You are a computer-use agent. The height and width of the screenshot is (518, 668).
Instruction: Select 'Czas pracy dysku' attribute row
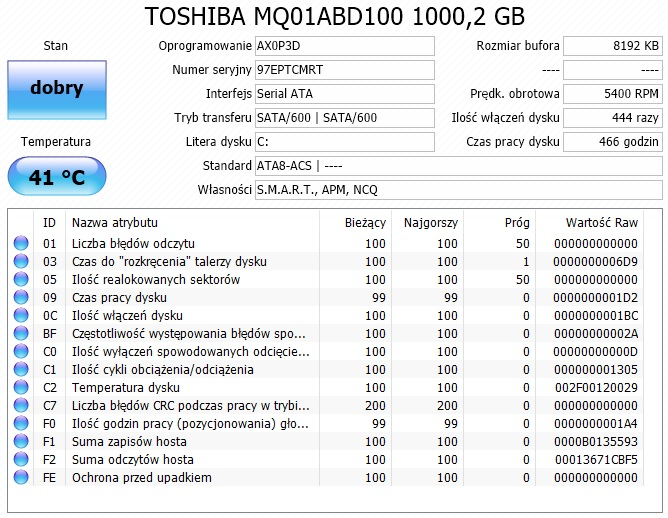(x=326, y=297)
